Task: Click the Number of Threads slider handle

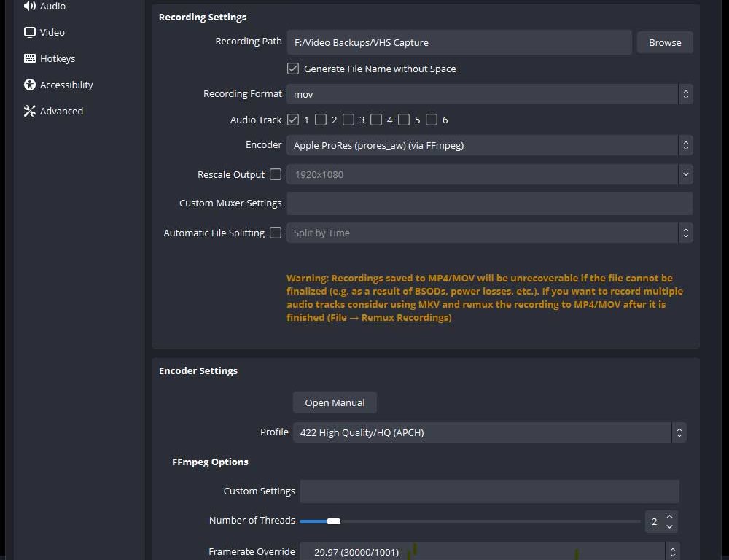Action: [334, 521]
